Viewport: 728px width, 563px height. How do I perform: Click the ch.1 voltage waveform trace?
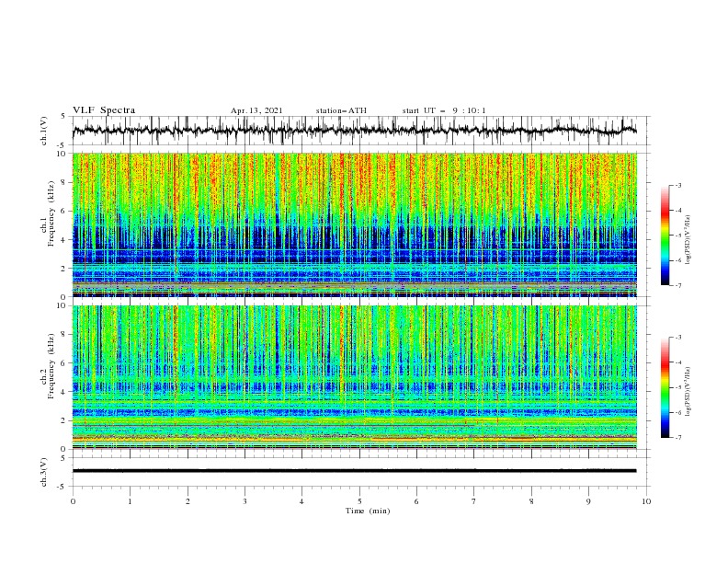click(x=354, y=131)
